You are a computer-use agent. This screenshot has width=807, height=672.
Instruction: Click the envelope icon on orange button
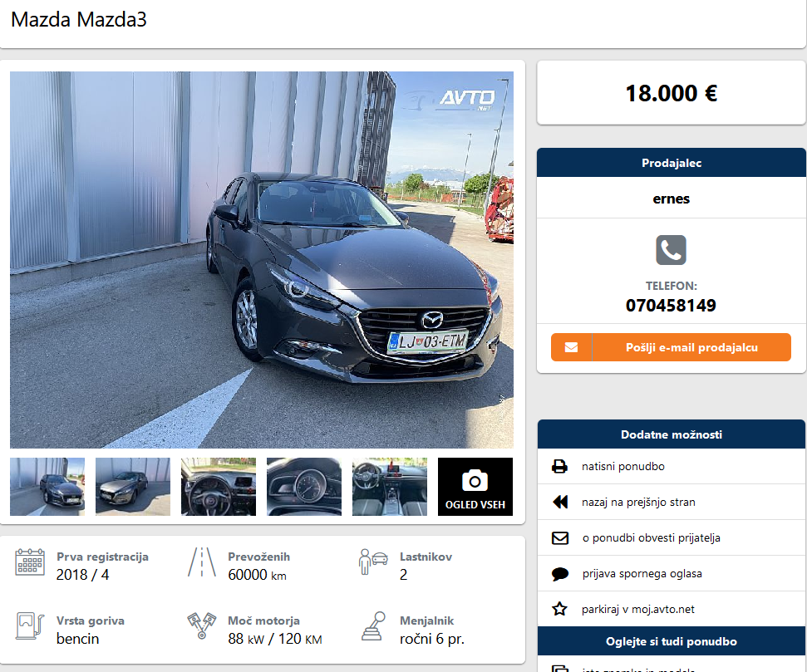pyautogui.click(x=571, y=347)
